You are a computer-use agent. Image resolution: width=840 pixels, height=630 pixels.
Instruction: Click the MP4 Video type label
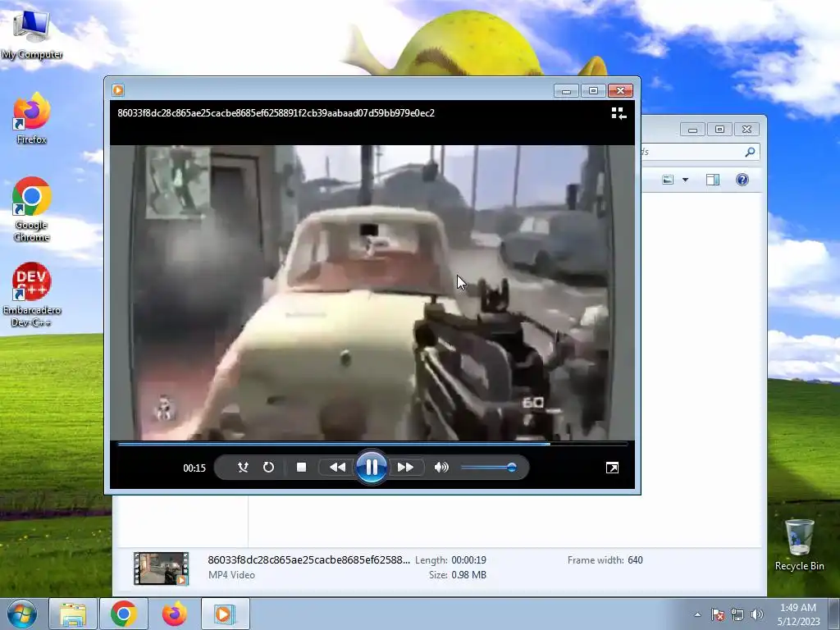(231, 575)
